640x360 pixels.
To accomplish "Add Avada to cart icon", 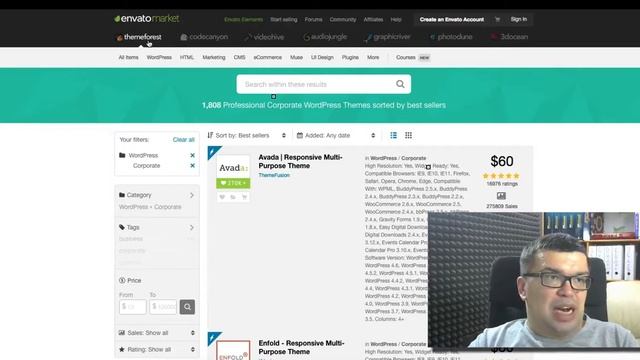I will [x=244, y=197].
